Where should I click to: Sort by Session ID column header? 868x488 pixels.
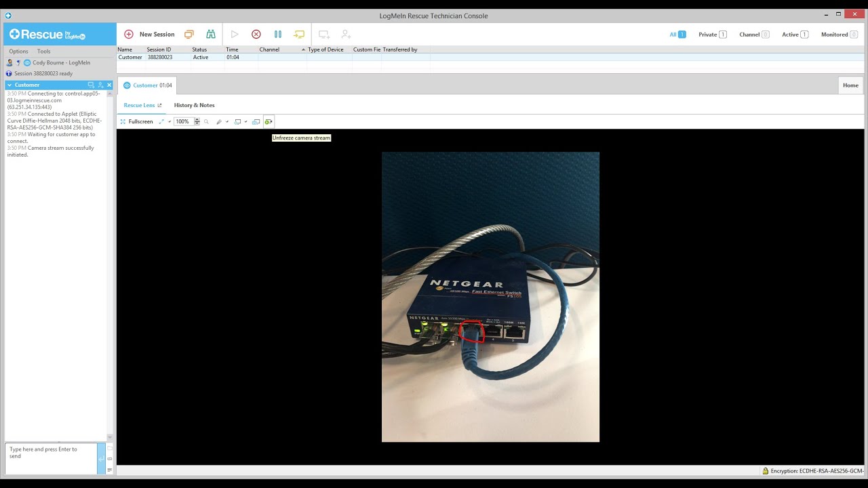point(168,49)
